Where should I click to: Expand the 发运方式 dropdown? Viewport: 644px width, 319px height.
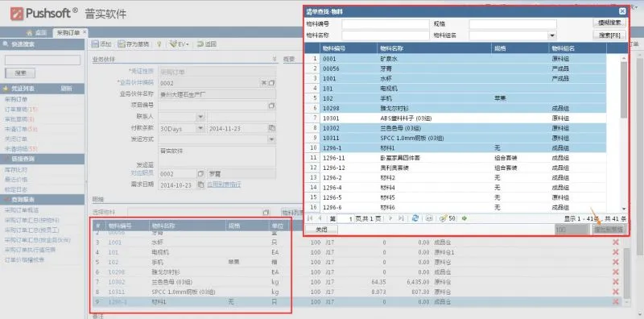click(x=271, y=140)
